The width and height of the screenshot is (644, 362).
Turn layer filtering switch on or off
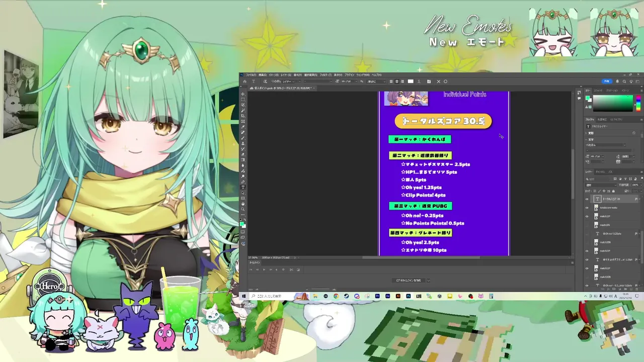tap(641, 179)
